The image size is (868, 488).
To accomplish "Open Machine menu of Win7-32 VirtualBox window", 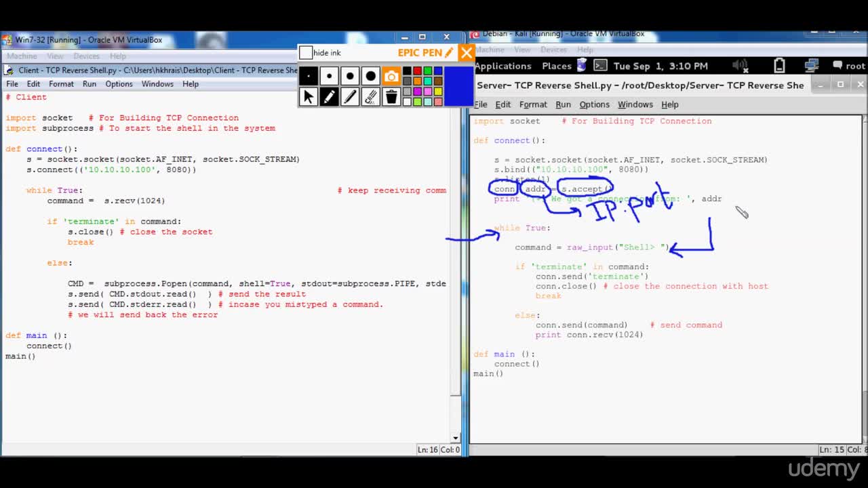I will click(x=22, y=56).
